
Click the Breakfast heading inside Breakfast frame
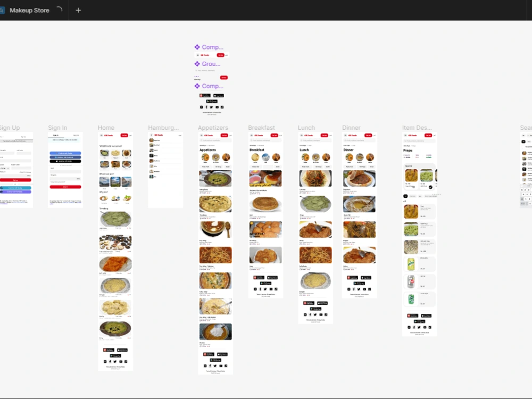click(257, 149)
